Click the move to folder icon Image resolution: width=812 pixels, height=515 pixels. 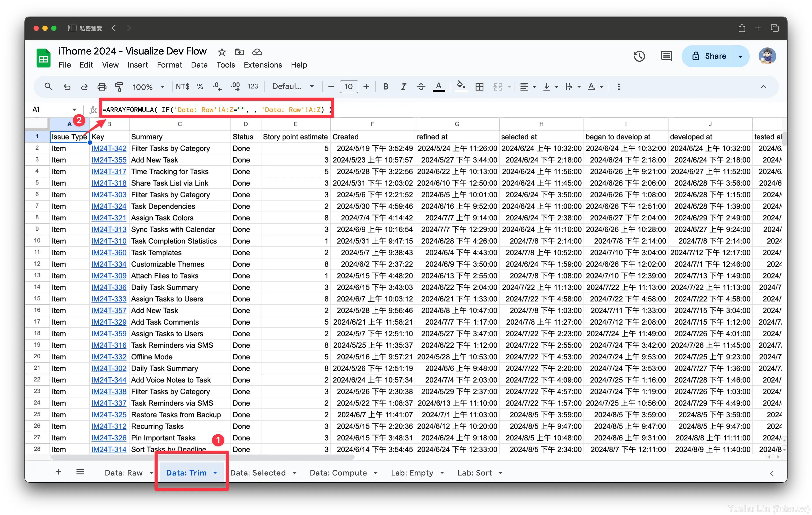click(x=239, y=52)
